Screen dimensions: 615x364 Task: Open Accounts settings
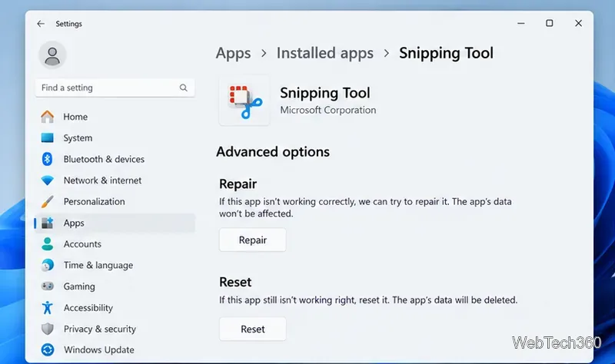tap(115, 244)
